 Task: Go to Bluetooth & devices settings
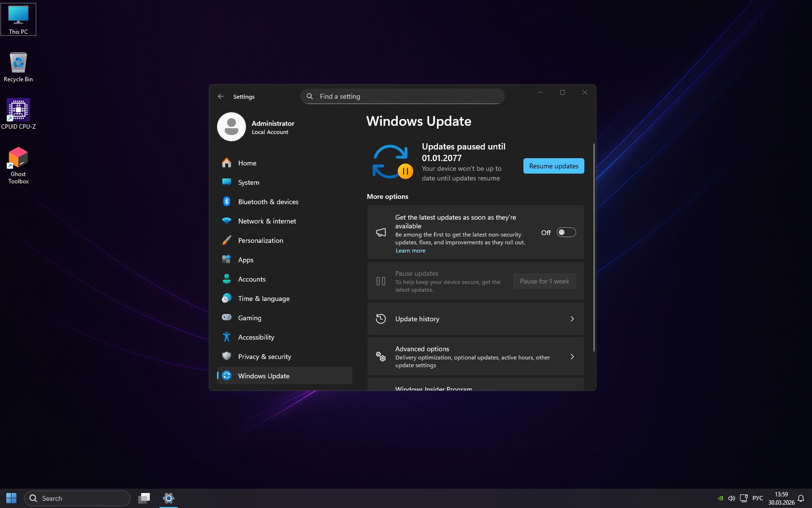pyautogui.click(x=268, y=202)
